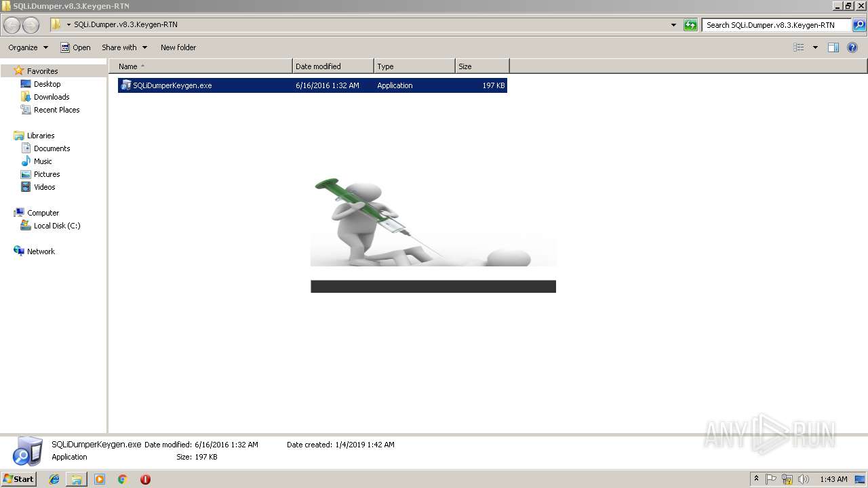Click Open in the toolbar
The image size is (868, 488).
coord(75,47)
